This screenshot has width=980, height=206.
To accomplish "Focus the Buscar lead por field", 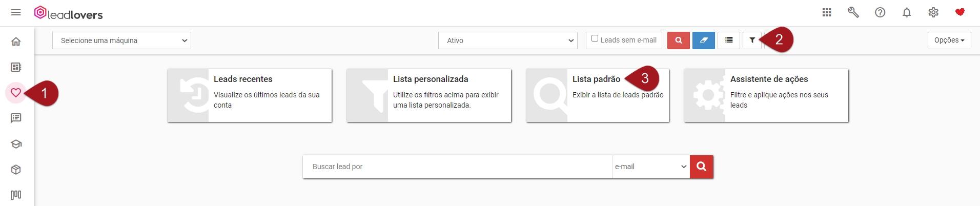I will [x=458, y=167].
